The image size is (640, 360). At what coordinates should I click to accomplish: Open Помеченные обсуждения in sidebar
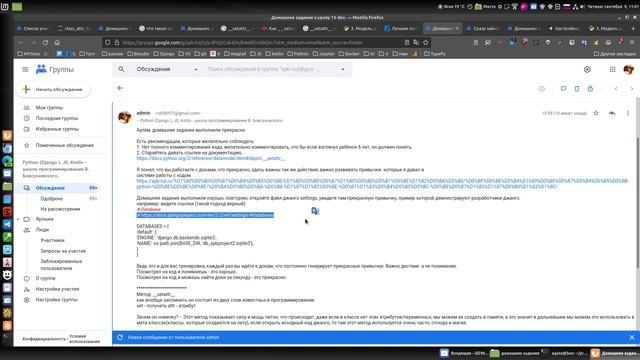click(x=64, y=145)
